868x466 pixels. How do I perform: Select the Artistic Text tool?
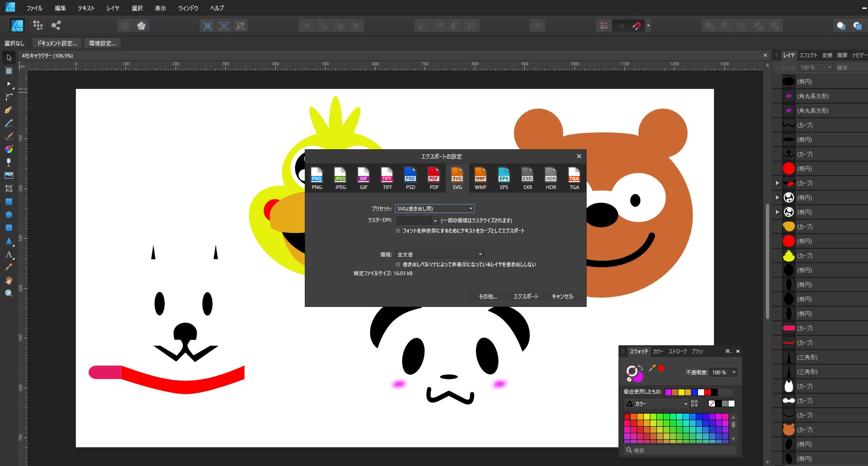coord(9,254)
